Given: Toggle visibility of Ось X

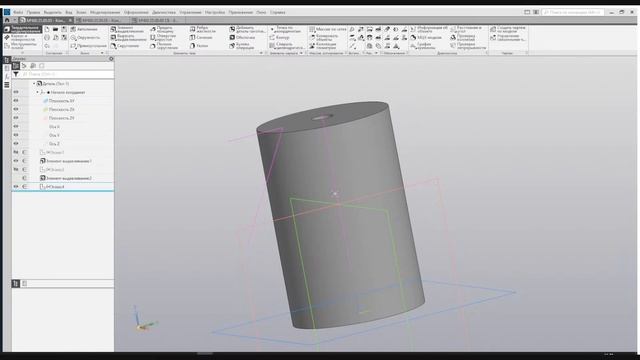Looking at the screenshot, I should pos(16,127).
